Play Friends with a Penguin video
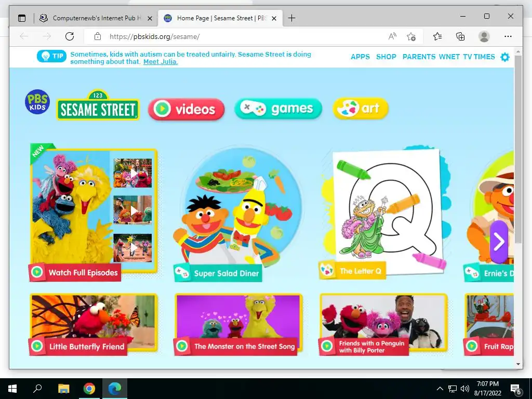Image resolution: width=532 pixels, height=399 pixels. click(383, 325)
